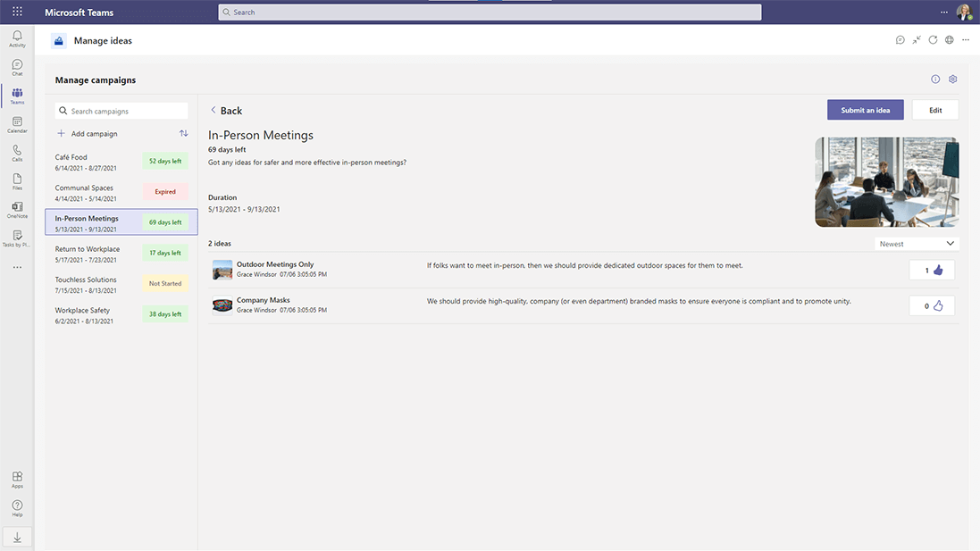The width and height of the screenshot is (980, 551).
Task: Click the info icon beside settings gear
Action: pyautogui.click(x=935, y=79)
